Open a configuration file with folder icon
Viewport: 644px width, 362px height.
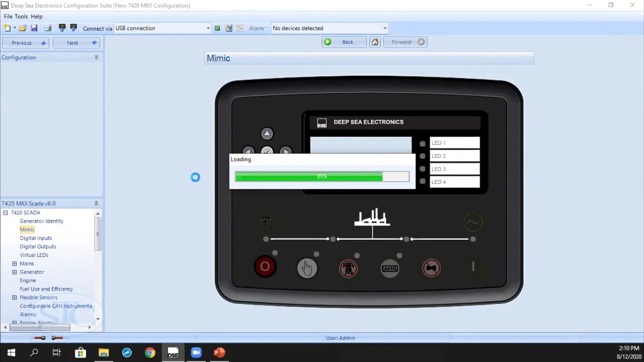[23, 28]
